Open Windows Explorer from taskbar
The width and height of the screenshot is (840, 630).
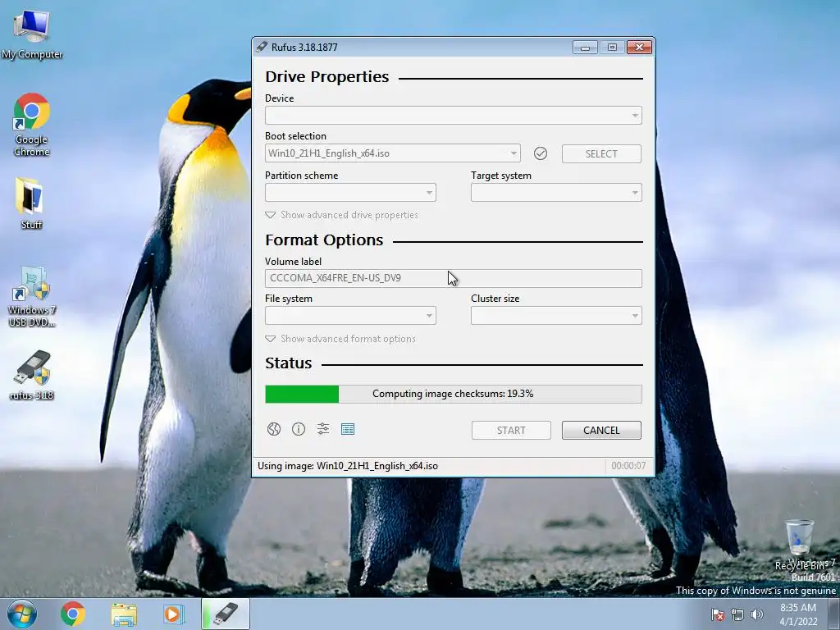coord(124,614)
